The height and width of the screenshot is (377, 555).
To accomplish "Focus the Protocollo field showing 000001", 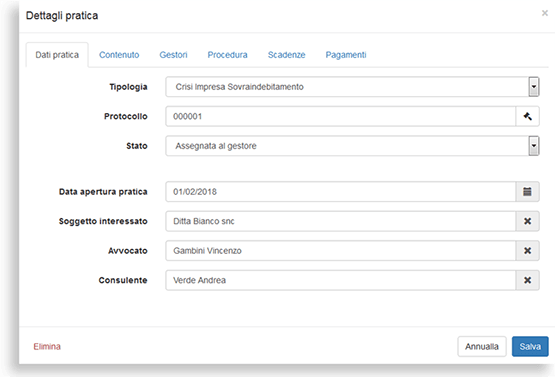I will 341,116.
